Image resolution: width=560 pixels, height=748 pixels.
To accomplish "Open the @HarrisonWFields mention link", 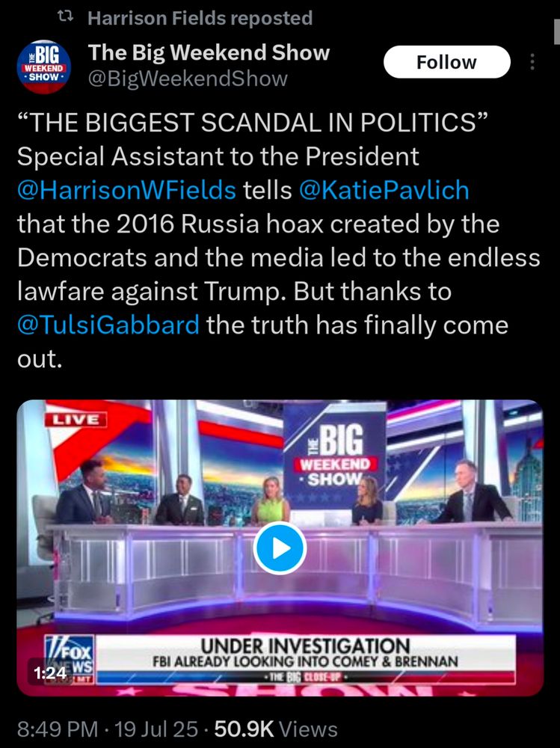I will click(x=126, y=190).
